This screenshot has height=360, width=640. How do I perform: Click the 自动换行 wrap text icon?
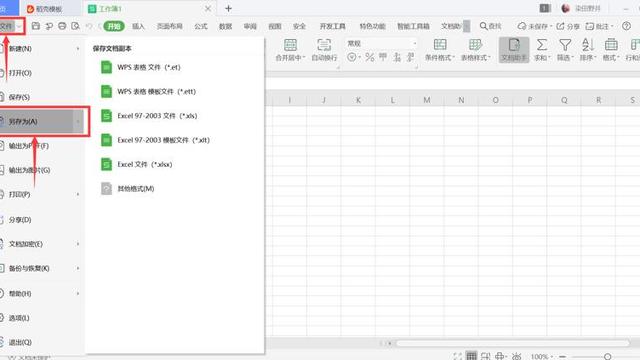324,44
